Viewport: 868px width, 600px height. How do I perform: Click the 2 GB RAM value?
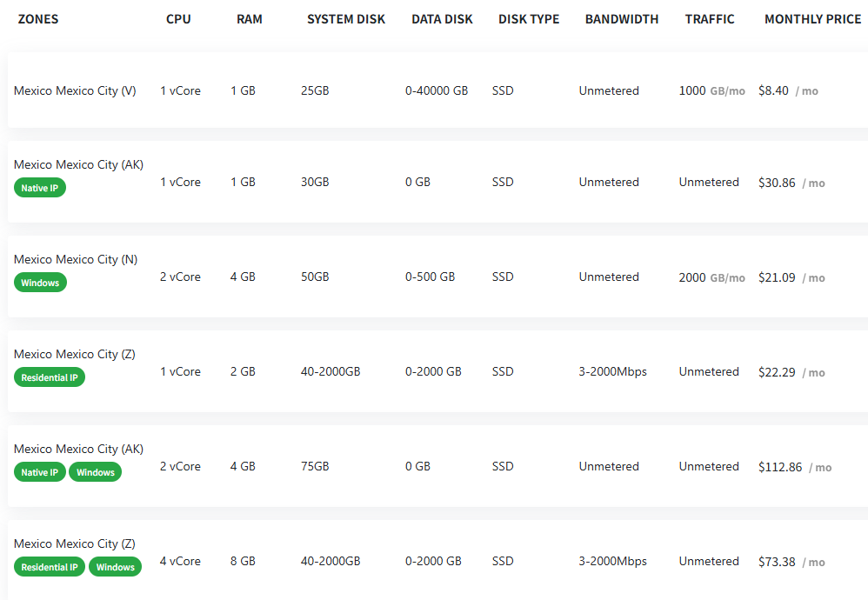click(243, 371)
